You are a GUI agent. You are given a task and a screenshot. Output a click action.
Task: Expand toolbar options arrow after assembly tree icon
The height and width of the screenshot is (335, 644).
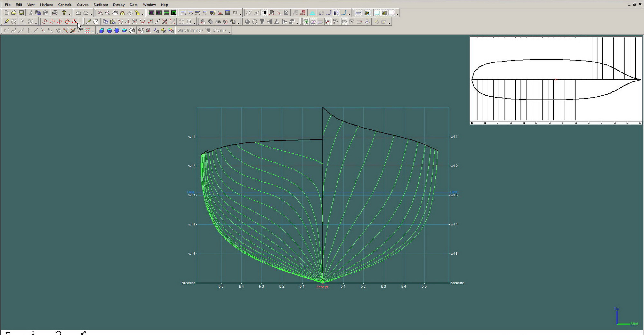click(x=143, y=14)
